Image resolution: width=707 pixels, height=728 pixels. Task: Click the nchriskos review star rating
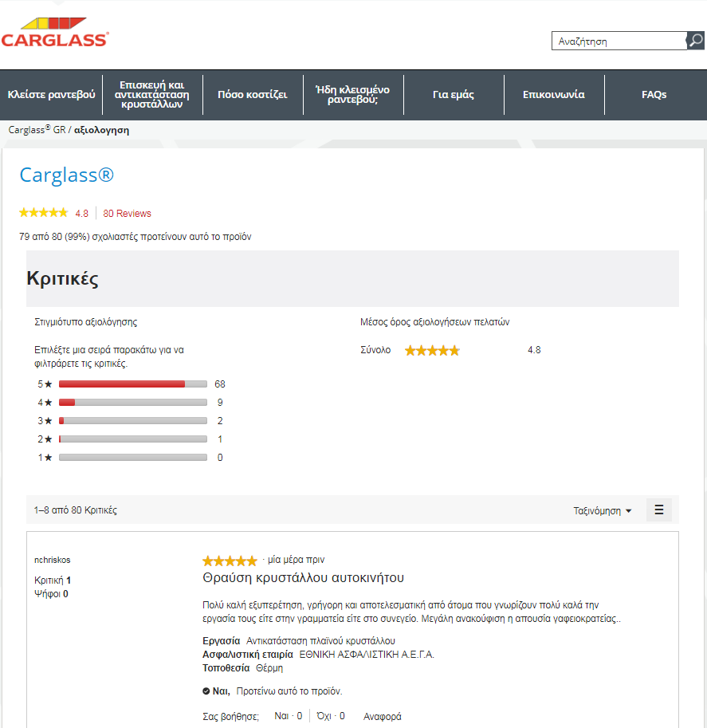230,561
